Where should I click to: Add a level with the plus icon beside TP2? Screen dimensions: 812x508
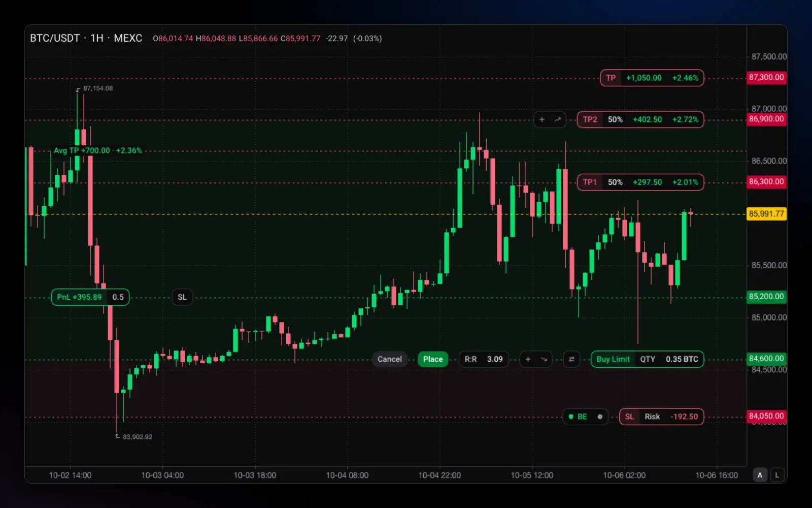[542, 120]
